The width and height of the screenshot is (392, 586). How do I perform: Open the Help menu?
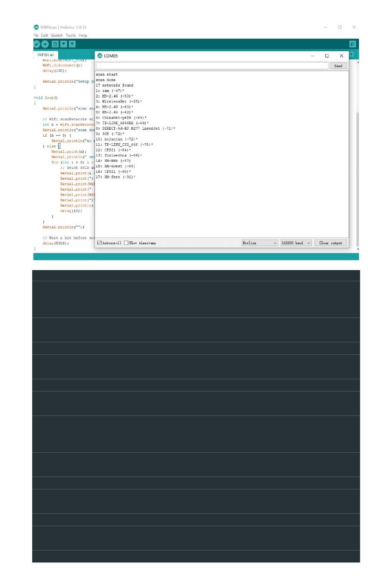click(83, 36)
